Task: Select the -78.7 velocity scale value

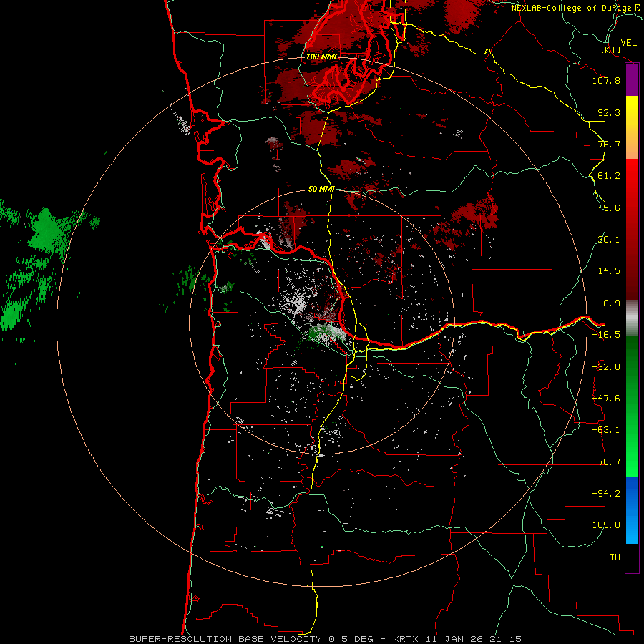Action: [606, 462]
